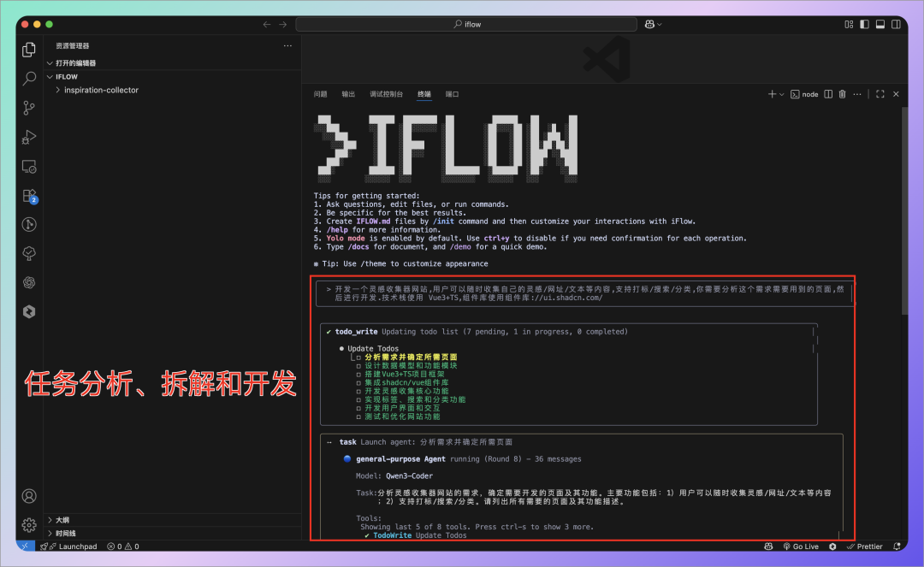Switch to the 端口 tab
The image size is (924, 567).
(x=452, y=94)
